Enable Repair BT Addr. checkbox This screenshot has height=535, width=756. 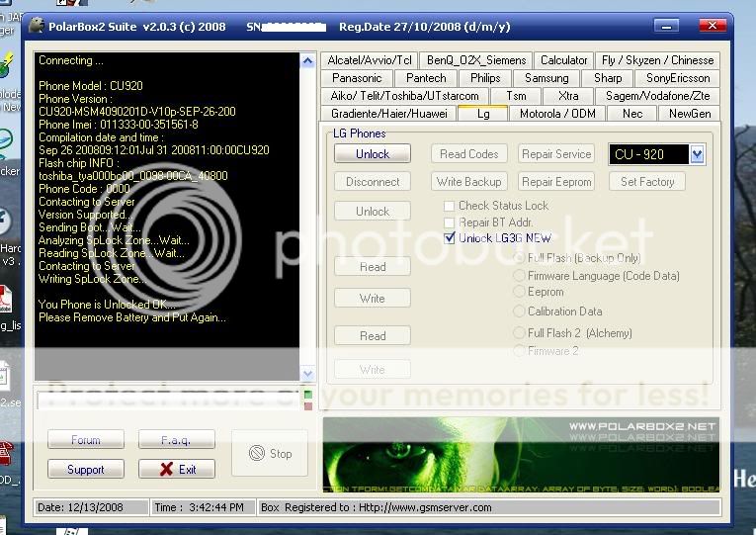pos(449,223)
